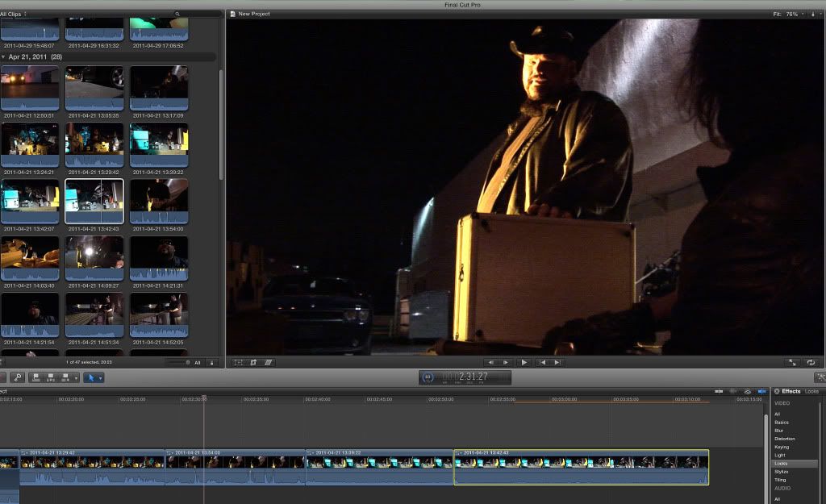Open the edit options dropdown arrow

(76, 377)
